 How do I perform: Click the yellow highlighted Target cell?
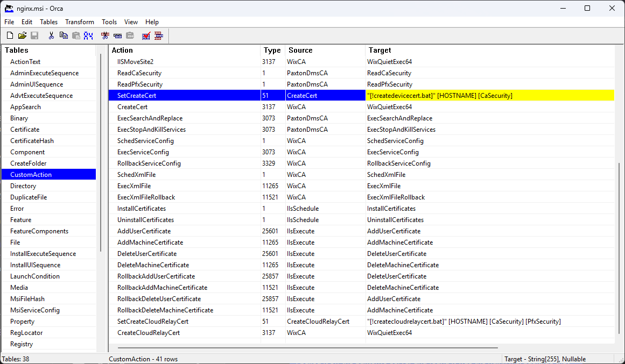489,96
